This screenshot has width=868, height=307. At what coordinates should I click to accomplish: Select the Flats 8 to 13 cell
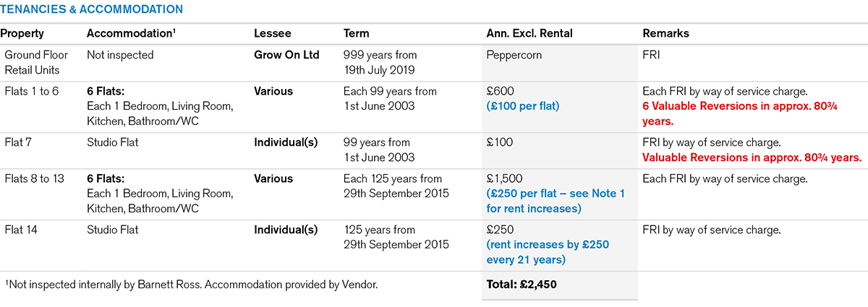(x=35, y=179)
